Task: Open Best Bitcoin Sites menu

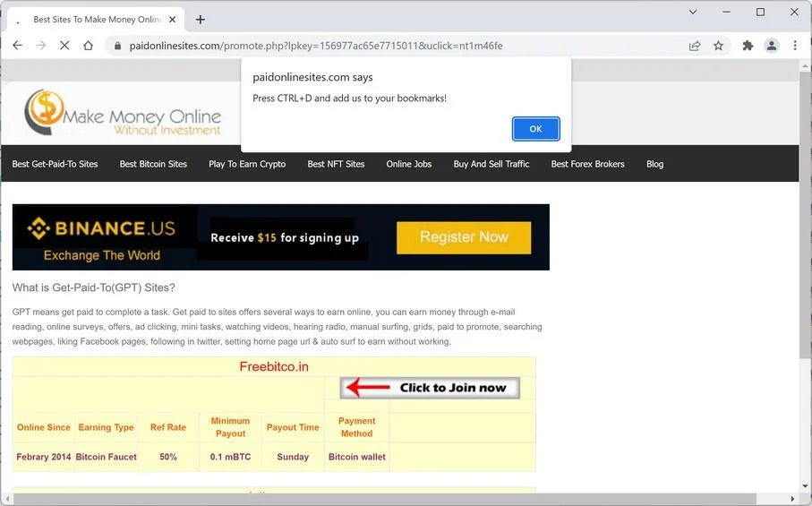Action: tap(153, 164)
